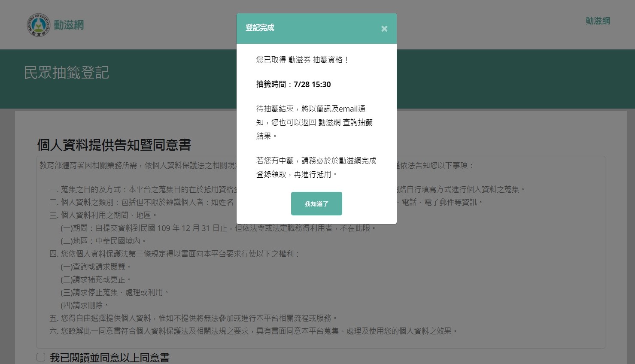The width and height of the screenshot is (635, 364).
Task: Click the Ministry of Education logo icon
Action: (x=39, y=24)
